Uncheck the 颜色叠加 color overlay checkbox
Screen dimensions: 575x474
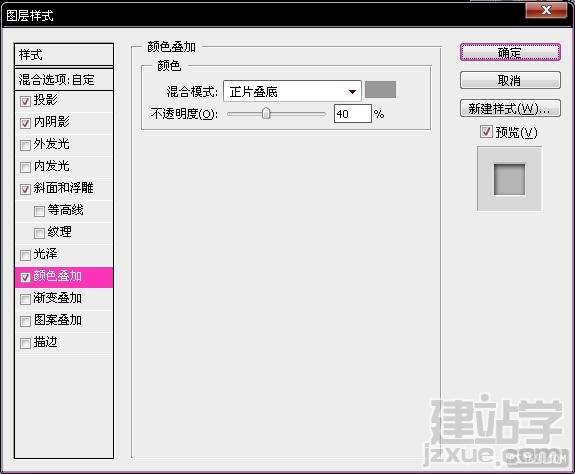[25, 277]
